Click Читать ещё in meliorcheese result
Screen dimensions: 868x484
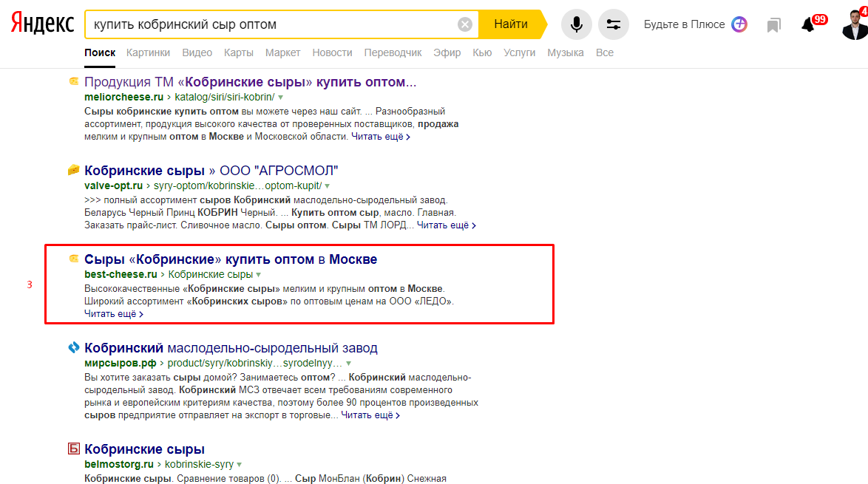click(x=380, y=137)
